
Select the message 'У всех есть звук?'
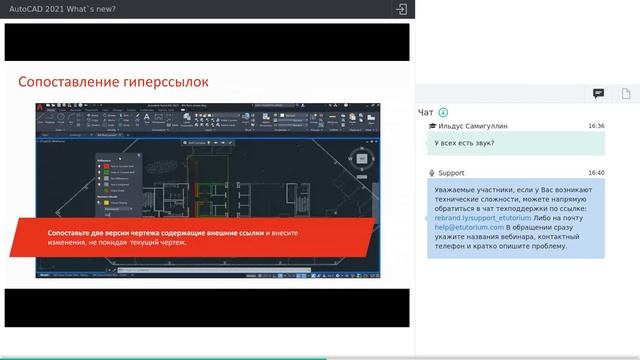click(x=516, y=143)
